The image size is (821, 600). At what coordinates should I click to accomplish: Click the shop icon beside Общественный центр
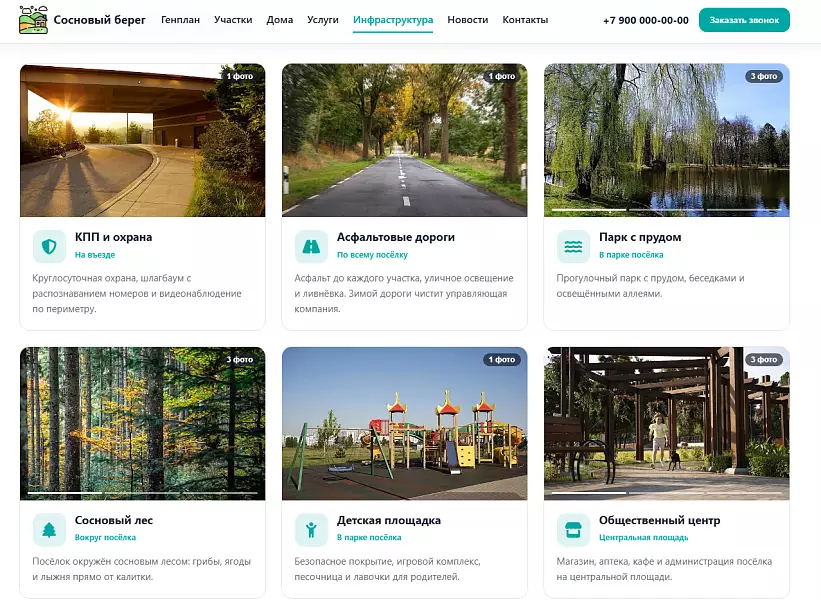pyautogui.click(x=573, y=530)
